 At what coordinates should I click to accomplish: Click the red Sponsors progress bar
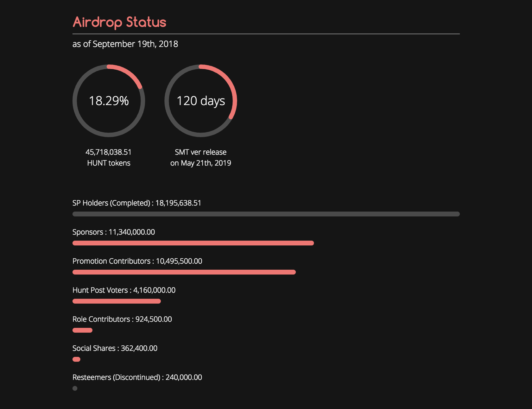193,243
